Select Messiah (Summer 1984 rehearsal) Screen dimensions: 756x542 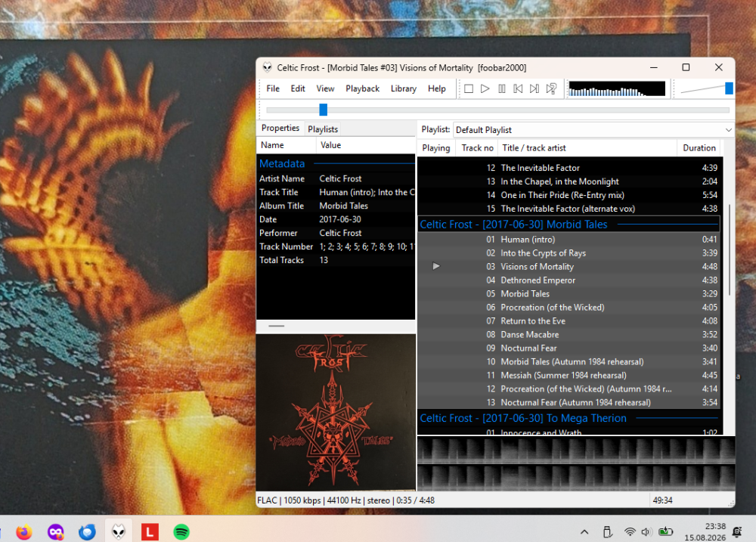569,375
